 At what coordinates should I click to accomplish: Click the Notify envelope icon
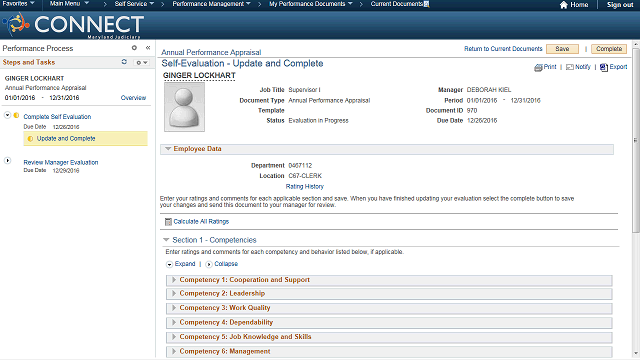(570, 67)
